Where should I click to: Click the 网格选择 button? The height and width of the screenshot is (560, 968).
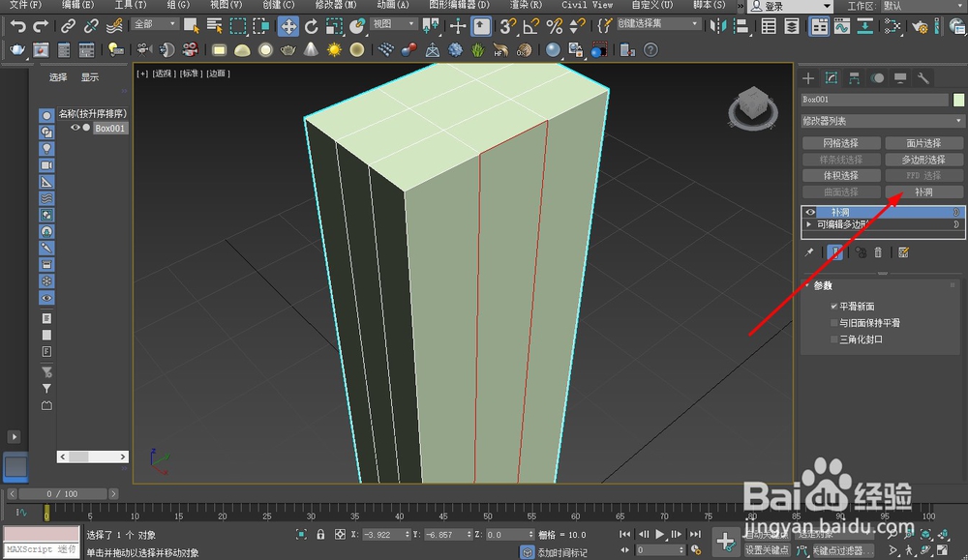[x=841, y=143]
